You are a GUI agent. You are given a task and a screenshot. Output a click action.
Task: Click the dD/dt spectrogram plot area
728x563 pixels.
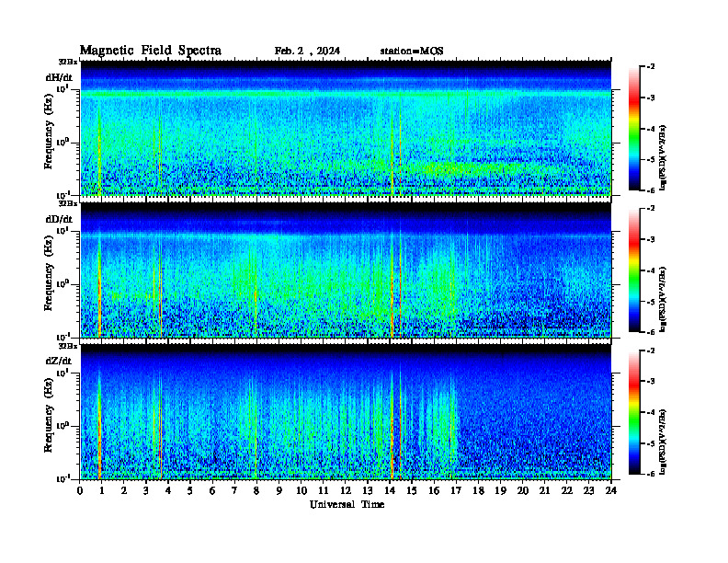point(346,270)
